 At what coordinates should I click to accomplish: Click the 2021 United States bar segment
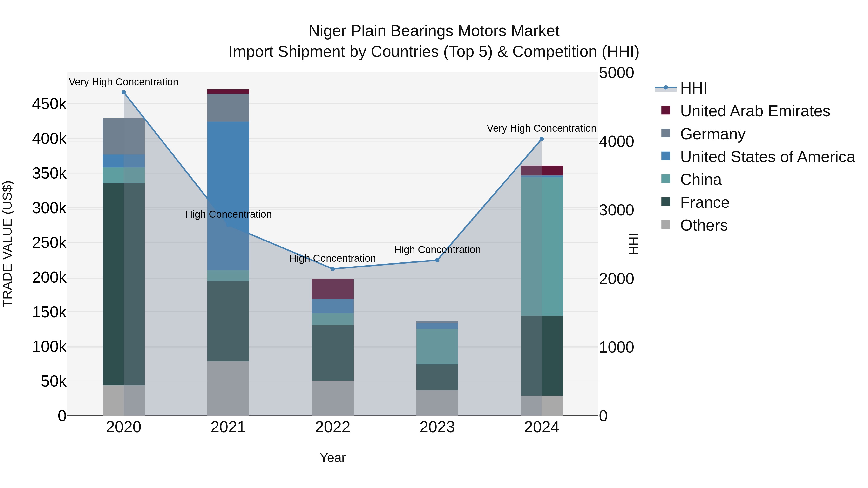[x=228, y=196]
